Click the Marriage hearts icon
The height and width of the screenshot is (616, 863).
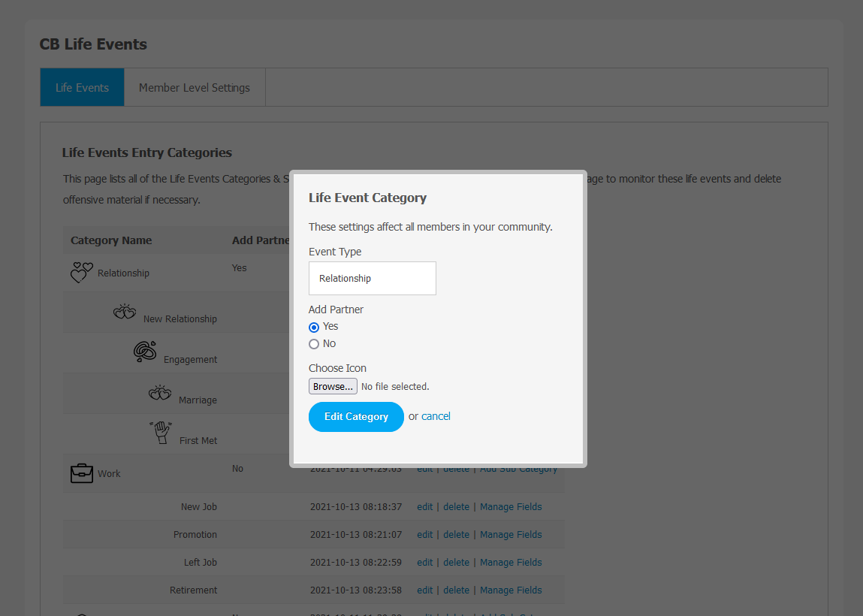point(160,393)
